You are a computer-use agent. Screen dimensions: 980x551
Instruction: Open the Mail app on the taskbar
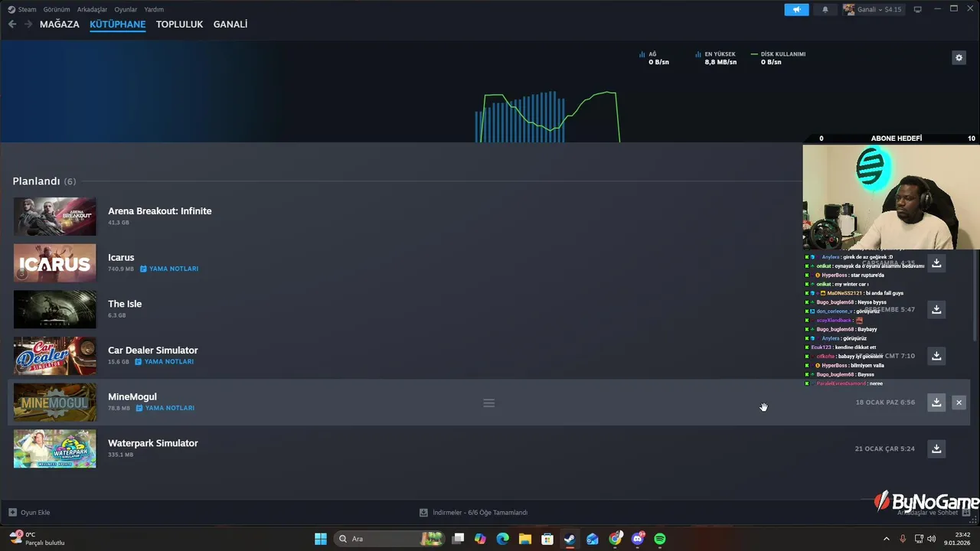click(593, 539)
